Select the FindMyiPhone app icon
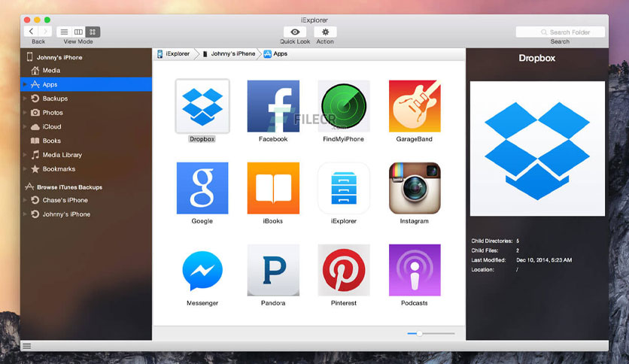629x364 pixels. [344, 106]
